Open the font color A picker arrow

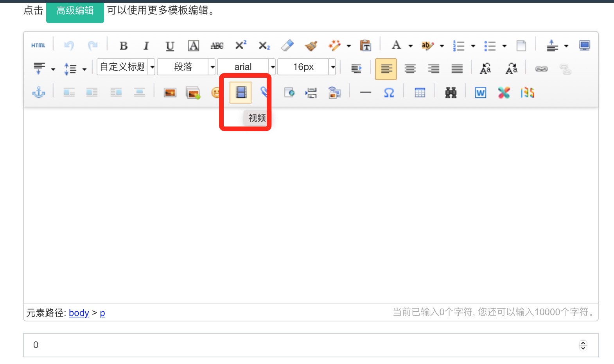coord(411,46)
